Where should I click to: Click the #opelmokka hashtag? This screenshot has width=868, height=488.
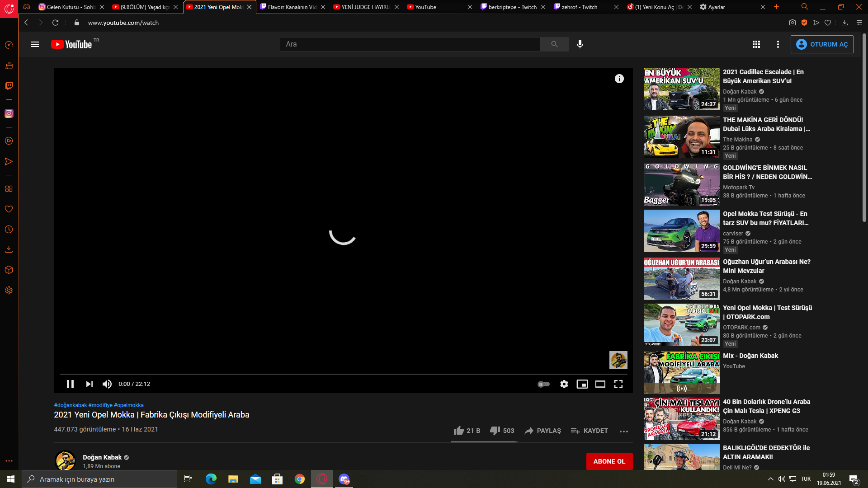129,405
